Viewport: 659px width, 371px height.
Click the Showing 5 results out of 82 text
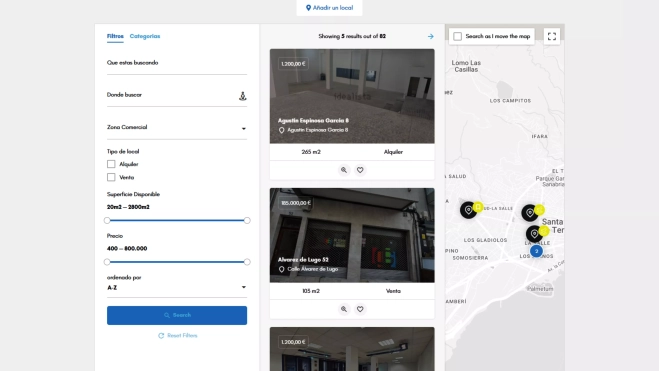coord(352,37)
